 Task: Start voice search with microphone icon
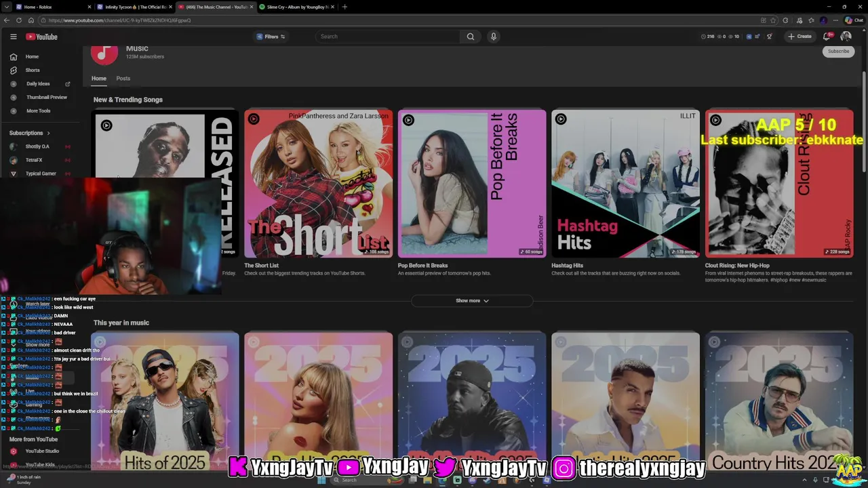pyautogui.click(x=494, y=37)
